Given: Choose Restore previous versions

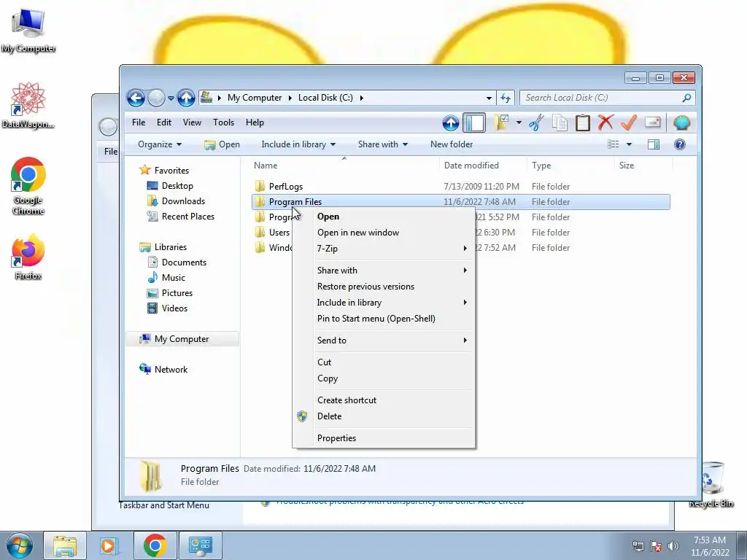Looking at the screenshot, I should point(384,287).
